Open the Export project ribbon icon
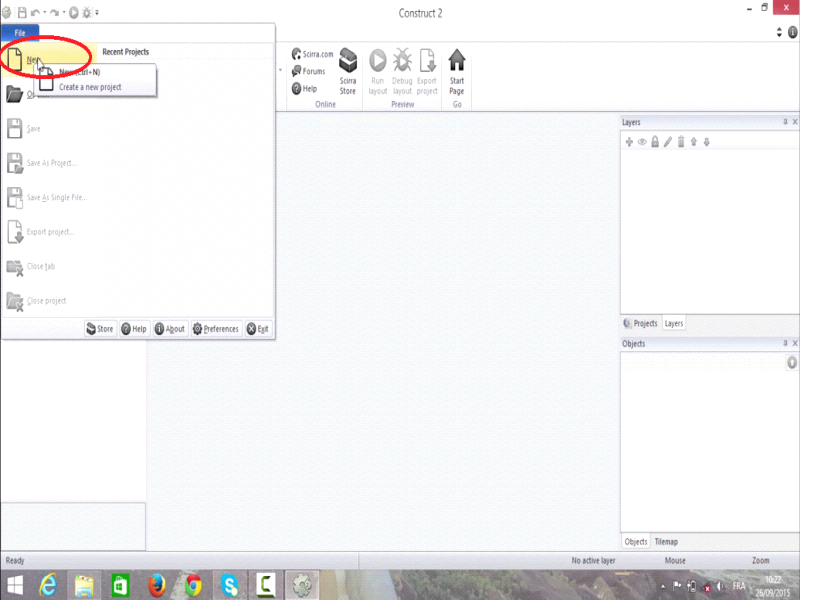Screen dimensions: 819x600 click(x=427, y=58)
